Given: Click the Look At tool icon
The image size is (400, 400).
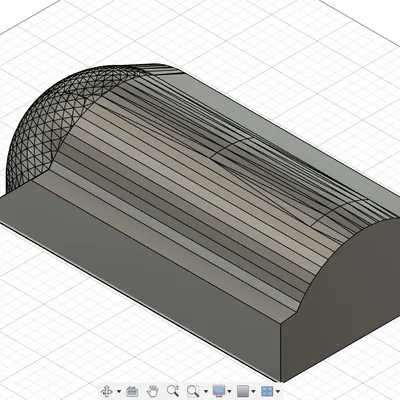Looking at the screenshot, I should pos(132,391).
